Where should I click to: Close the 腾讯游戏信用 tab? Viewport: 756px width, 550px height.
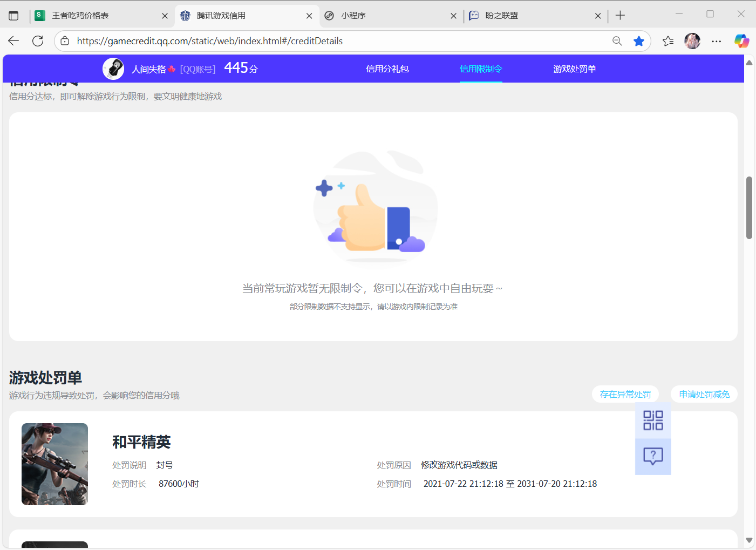(x=309, y=16)
